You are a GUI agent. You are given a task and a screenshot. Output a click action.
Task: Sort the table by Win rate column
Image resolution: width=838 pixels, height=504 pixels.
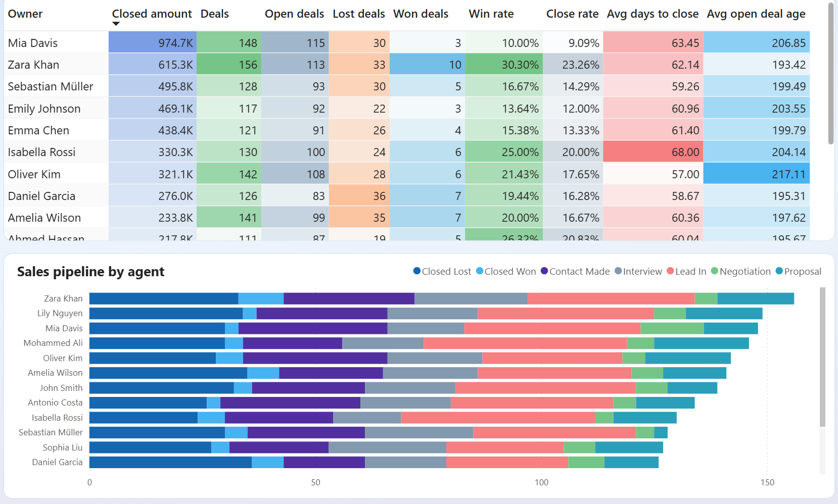(490, 14)
